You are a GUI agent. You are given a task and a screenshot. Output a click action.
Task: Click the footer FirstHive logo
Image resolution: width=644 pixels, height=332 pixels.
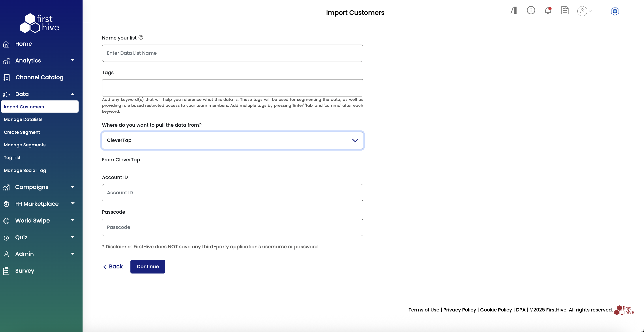pos(624,310)
